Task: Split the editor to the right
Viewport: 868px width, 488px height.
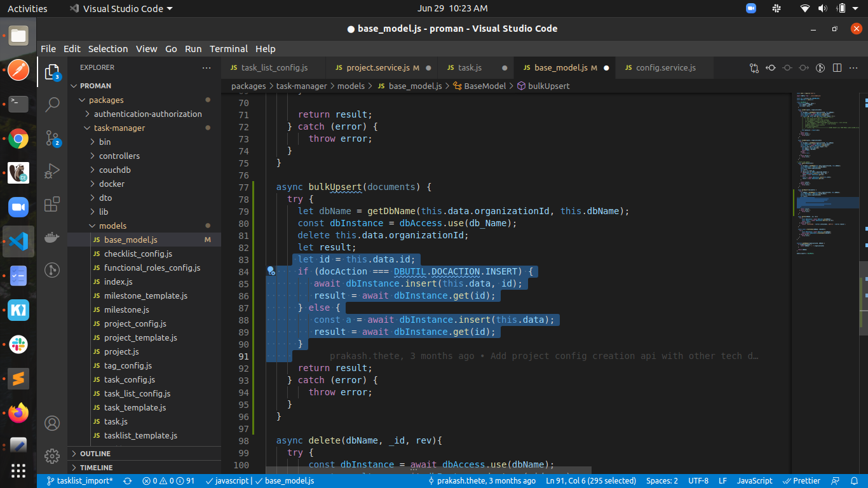Action: point(837,68)
